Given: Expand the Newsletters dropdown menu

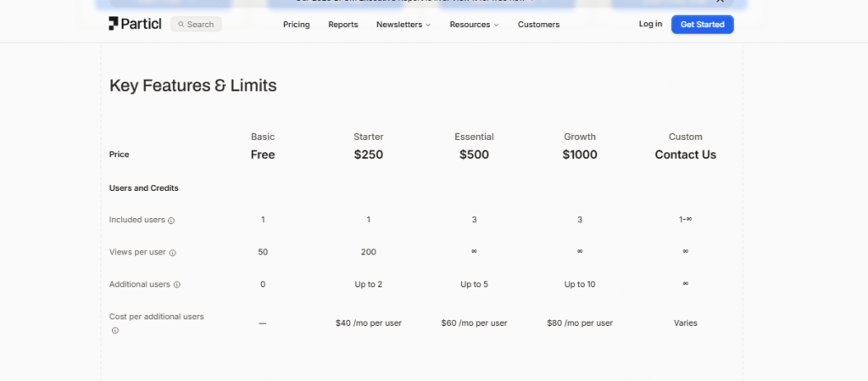Looking at the screenshot, I should click(x=403, y=25).
